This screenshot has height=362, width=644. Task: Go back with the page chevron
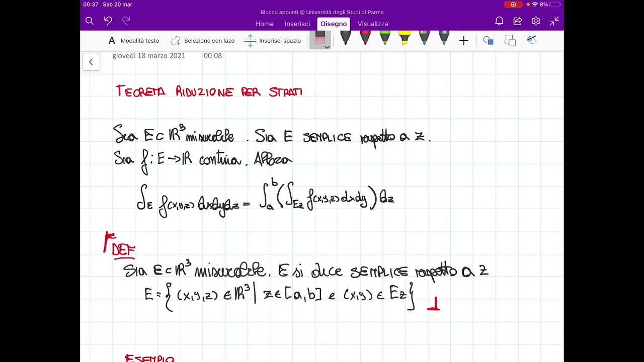(91, 62)
